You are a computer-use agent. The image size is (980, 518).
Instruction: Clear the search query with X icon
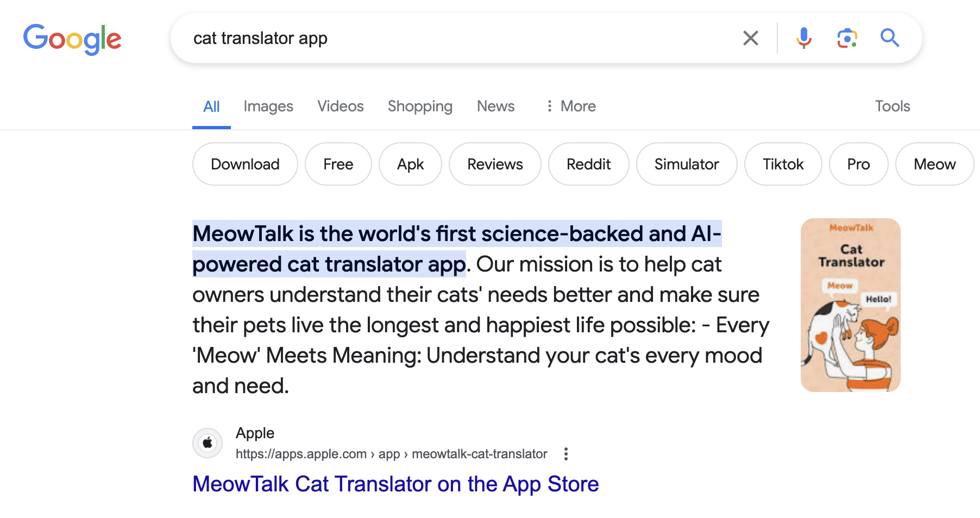point(750,38)
